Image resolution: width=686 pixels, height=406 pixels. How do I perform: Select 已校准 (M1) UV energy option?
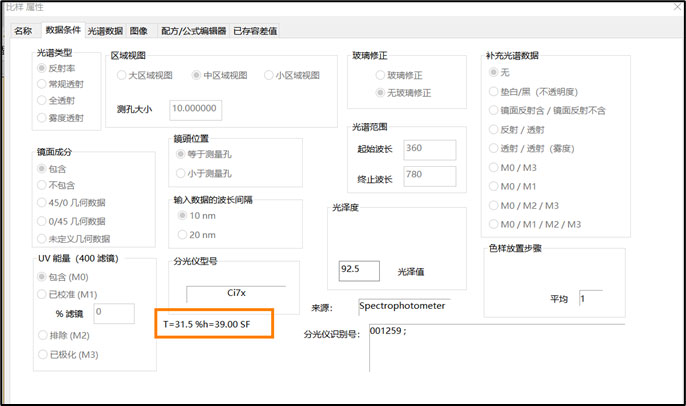point(41,294)
